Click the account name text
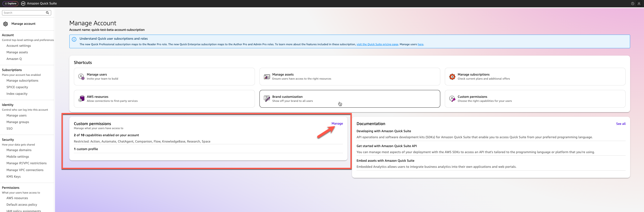The height and width of the screenshot is (212, 644). tap(107, 30)
